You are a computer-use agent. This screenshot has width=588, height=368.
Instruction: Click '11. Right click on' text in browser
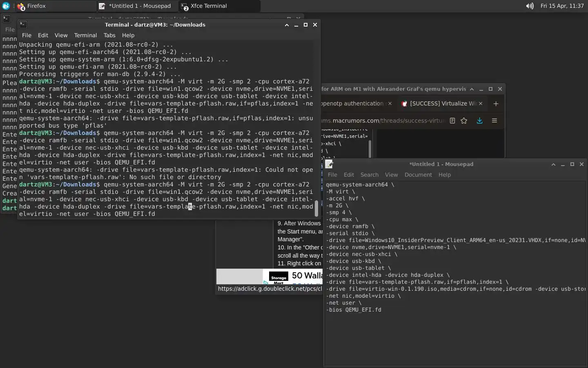point(299,263)
